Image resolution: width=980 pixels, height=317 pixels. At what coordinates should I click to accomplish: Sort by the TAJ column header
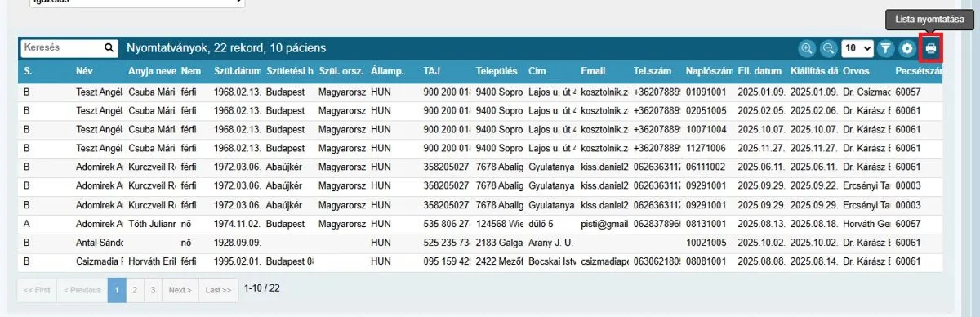pos(432,71)
